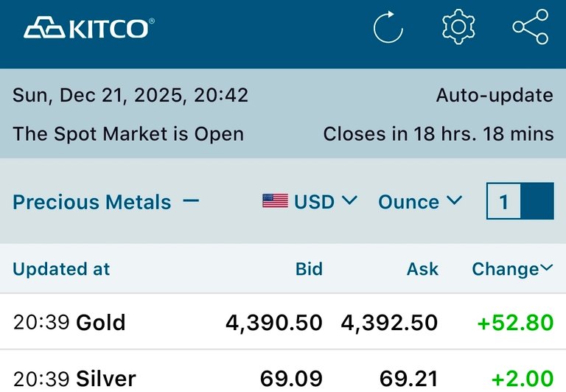Image resolution: width=566 pixels, height=392 pixels.
Task: Toggle the Auto-update setting
Action: pyautogui.click(x=494, y=95)
